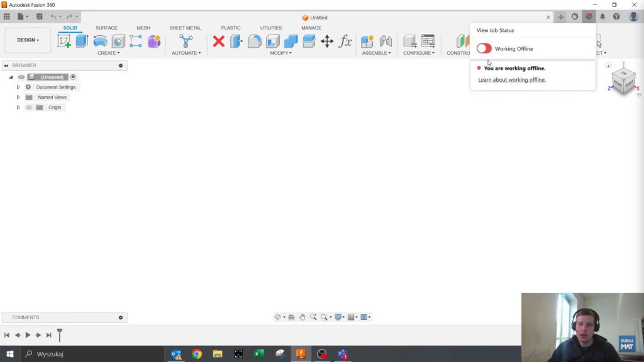Open the extensions clock icon
Screen dimensions: 644x362
tap(575, 17)
